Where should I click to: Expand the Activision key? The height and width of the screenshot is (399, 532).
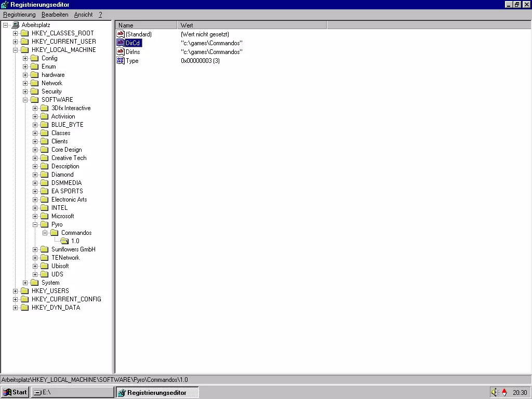click(35, 116)
